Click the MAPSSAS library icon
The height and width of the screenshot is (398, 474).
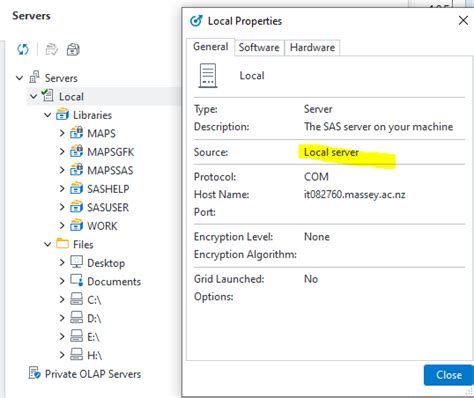pyautogui.click(x=76, y=170)
